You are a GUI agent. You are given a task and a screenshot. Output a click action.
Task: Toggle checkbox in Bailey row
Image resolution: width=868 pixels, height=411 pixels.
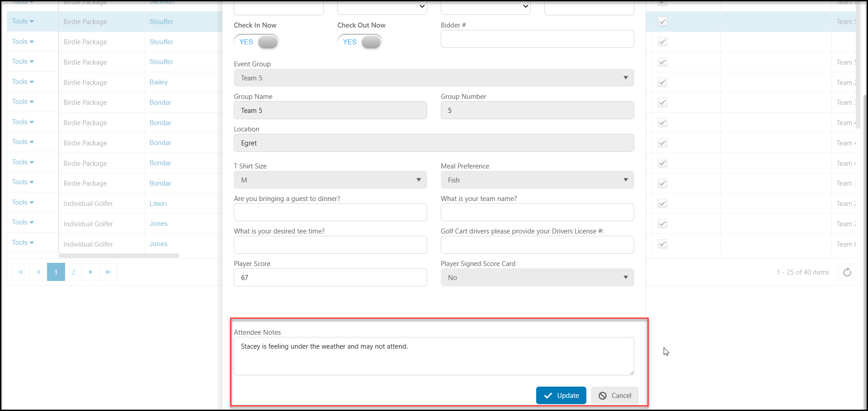coord(662,82)
